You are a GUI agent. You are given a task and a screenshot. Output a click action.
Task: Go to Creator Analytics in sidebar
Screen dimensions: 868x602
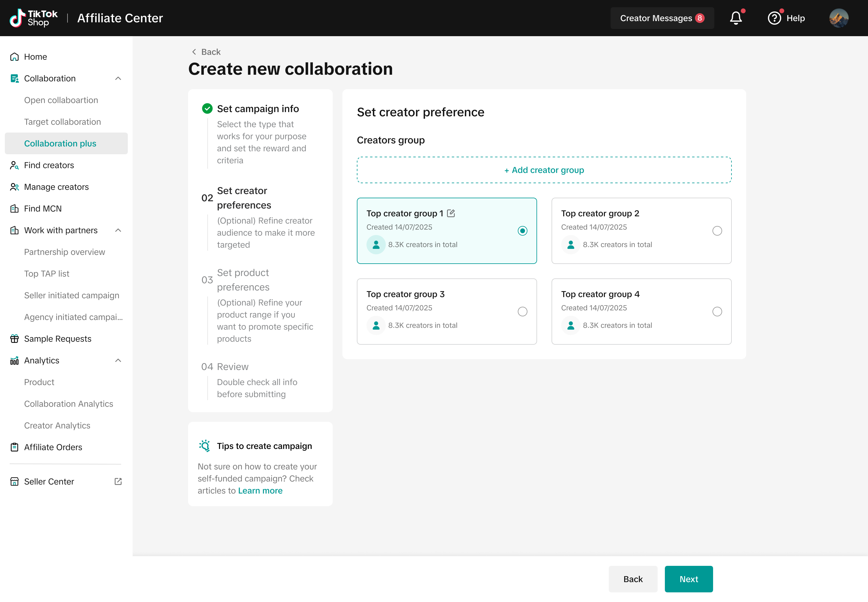pos(57,425)
